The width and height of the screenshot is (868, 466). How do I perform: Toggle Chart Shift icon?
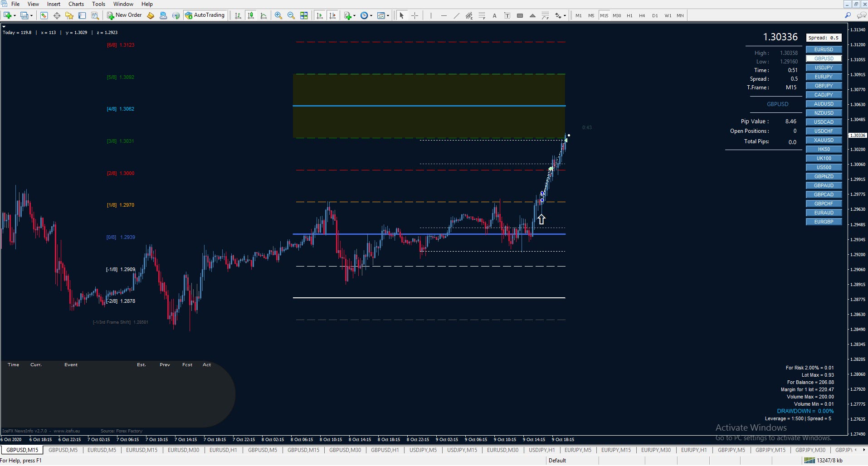[333, 15]
